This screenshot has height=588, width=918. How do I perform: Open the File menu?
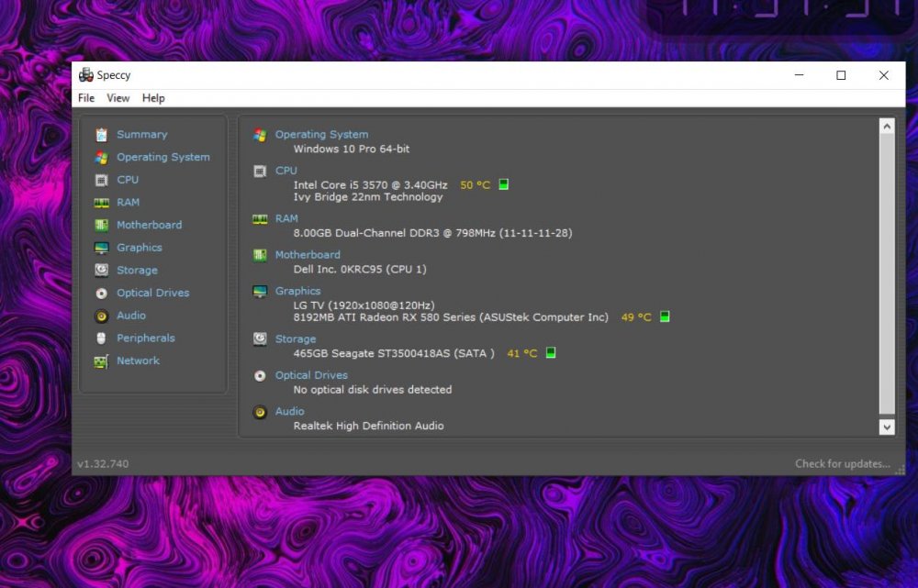(86, 98)
